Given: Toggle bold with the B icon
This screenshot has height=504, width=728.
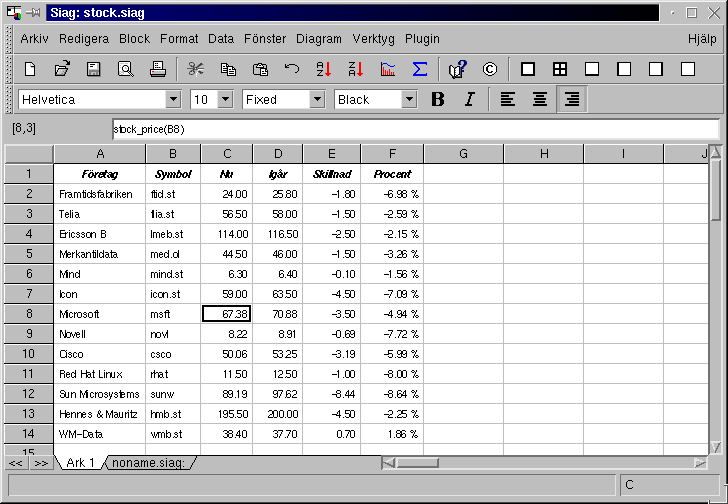Looking at the screenshot, I should click(x=437, y=99).
